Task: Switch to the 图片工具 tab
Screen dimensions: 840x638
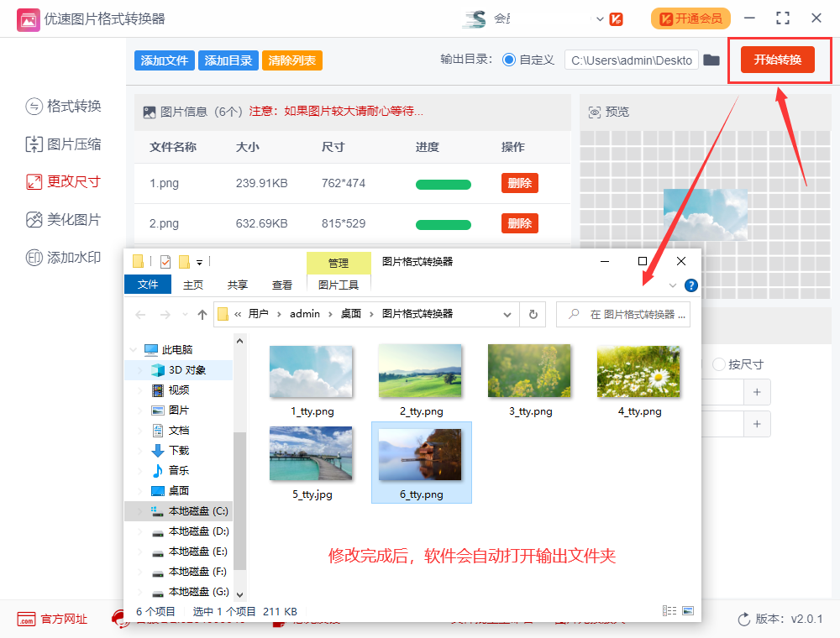Action: tap(337, 285)
